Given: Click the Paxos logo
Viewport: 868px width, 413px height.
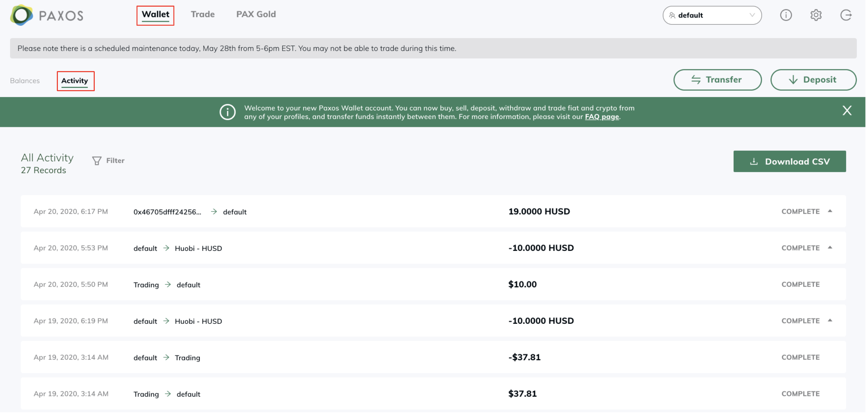Looking at the screenshot, I should click(x=47, y=15).
